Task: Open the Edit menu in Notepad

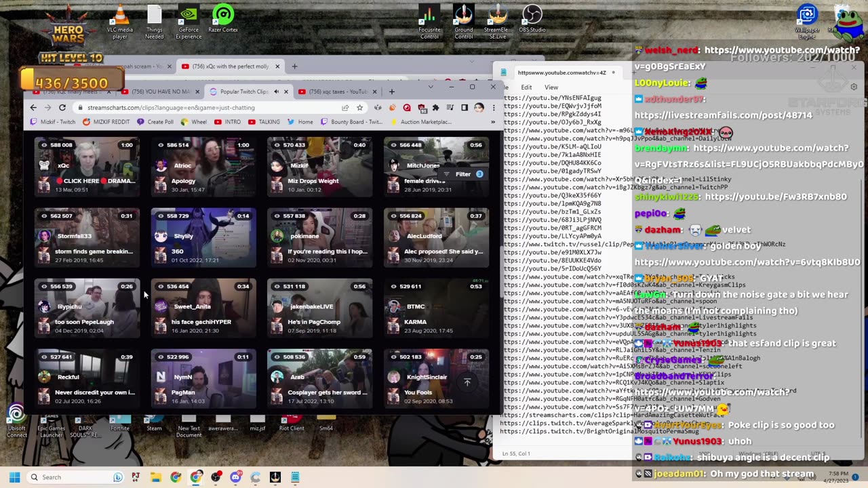Action: [526, 87]
